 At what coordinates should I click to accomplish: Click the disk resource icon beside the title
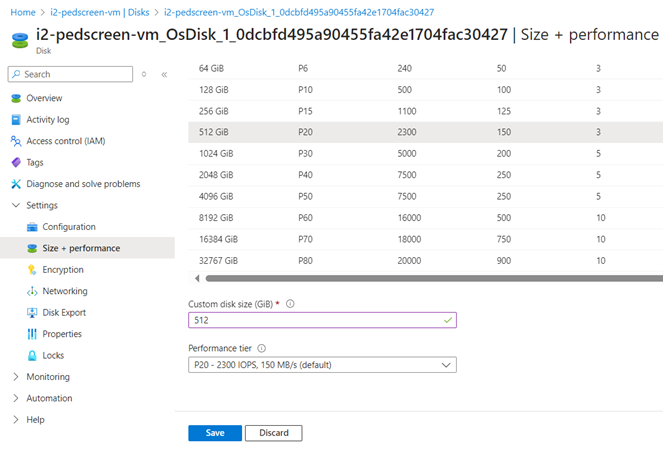pyautogui.click(x=20, y=40)
